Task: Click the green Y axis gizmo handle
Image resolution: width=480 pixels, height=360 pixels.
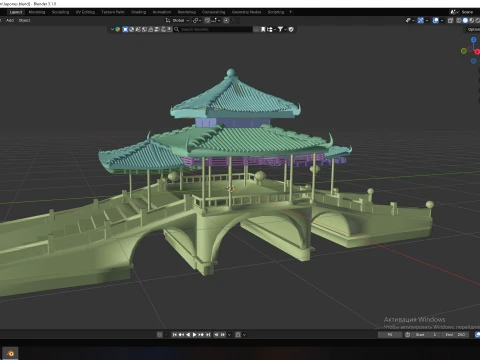Action: (463, 51)
